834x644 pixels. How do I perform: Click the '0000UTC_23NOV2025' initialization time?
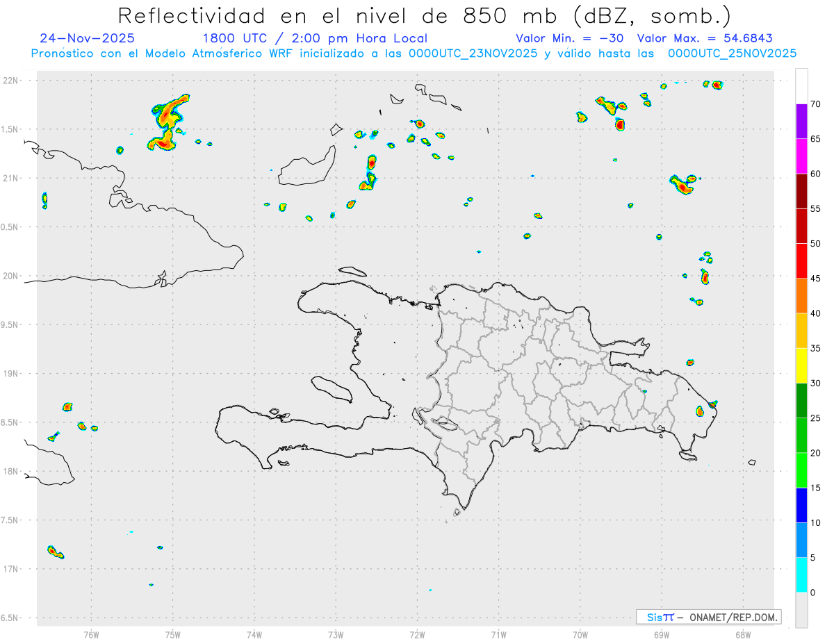tap(473, 53)
